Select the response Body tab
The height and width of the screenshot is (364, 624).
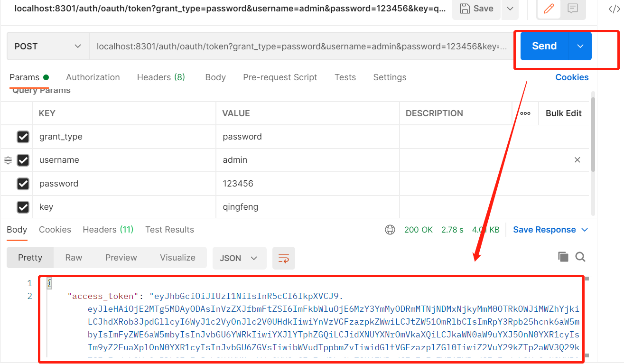(17, 230)
